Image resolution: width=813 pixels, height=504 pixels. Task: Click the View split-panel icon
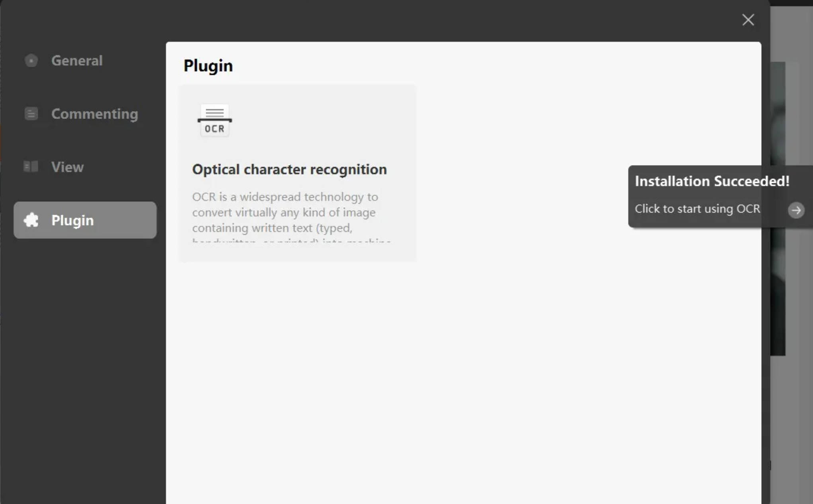click(x=31, y=167)
